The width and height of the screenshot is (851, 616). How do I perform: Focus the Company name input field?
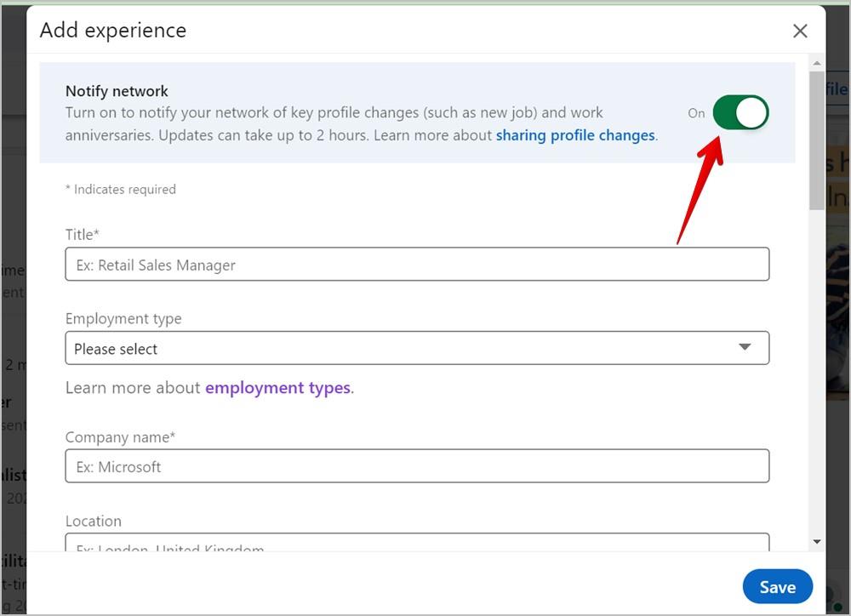click(x=417, y=465)
